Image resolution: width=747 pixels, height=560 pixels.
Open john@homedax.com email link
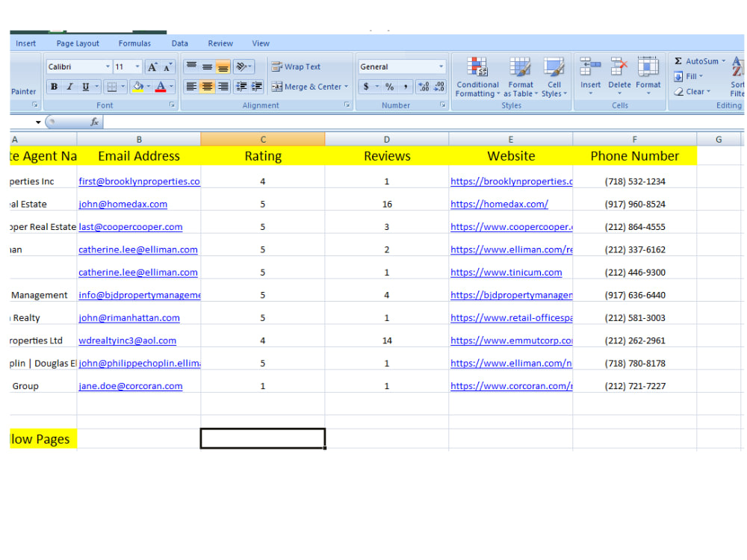(x=123, y=205)
